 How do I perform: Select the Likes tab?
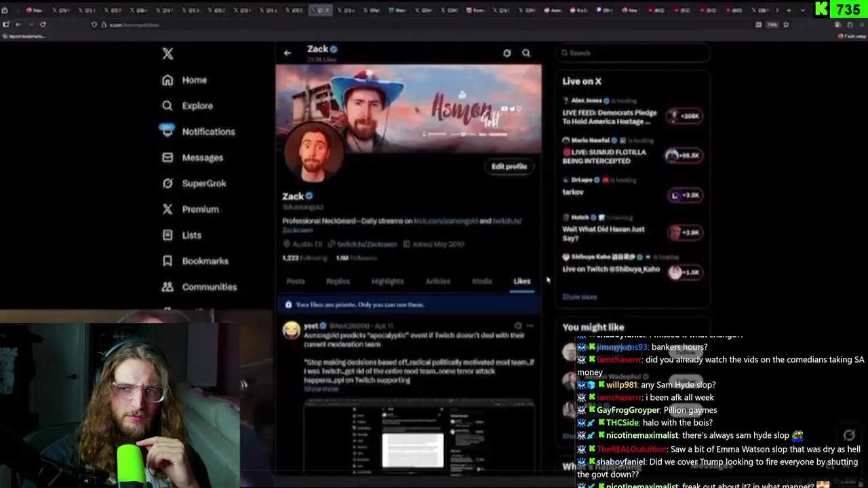(522, 281)
